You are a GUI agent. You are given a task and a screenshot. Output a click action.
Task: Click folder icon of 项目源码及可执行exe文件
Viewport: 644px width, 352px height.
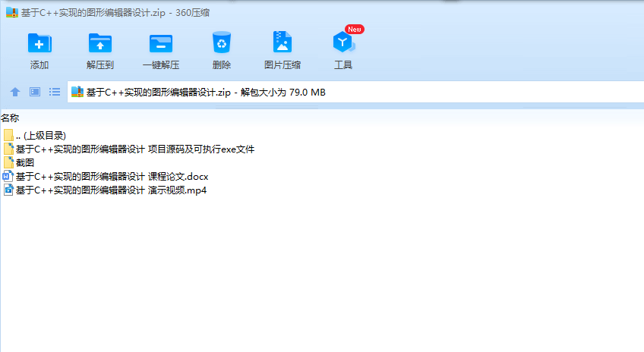[8, 149]
